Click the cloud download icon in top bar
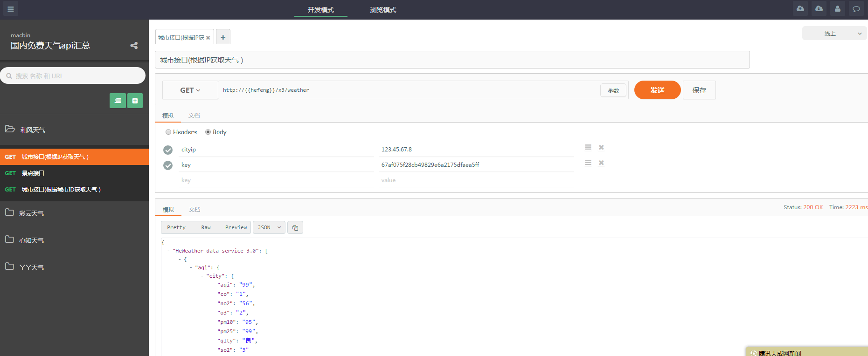This screenshot has width=868, height=356. point(819,9)
